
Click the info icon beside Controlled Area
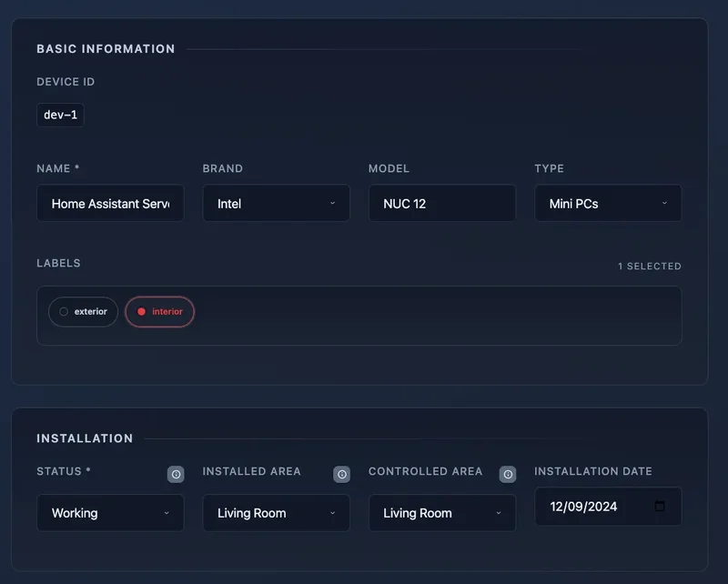click(508, 474)
